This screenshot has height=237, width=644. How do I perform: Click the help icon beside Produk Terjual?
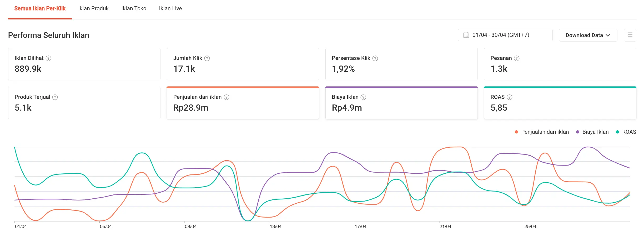coord(55,97)
